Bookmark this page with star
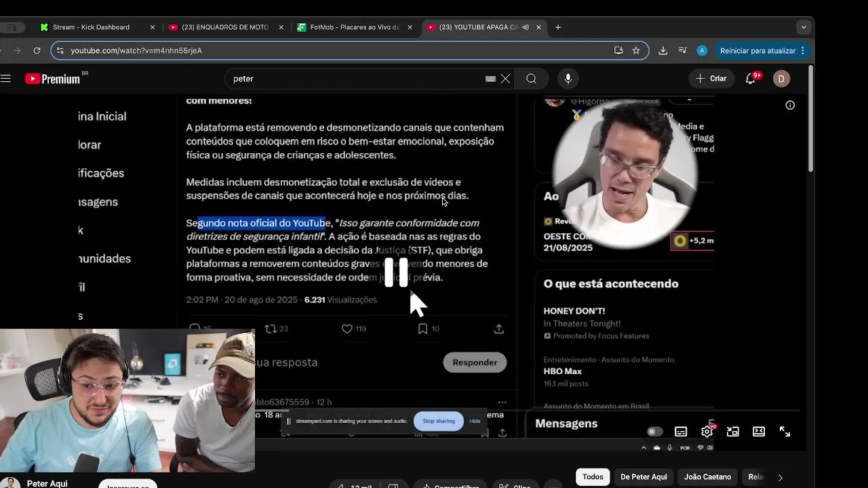This screenshot has height=488, width=868. (x=636, y=50)
